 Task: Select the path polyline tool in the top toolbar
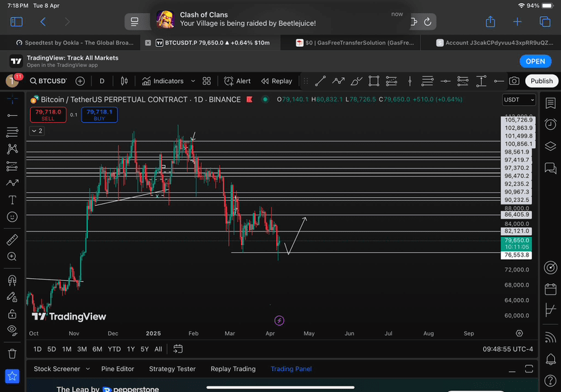338,81
